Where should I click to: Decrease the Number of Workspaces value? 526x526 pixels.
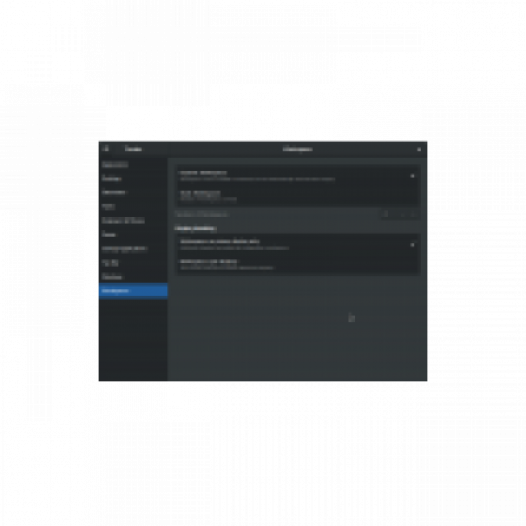point(403,214)
